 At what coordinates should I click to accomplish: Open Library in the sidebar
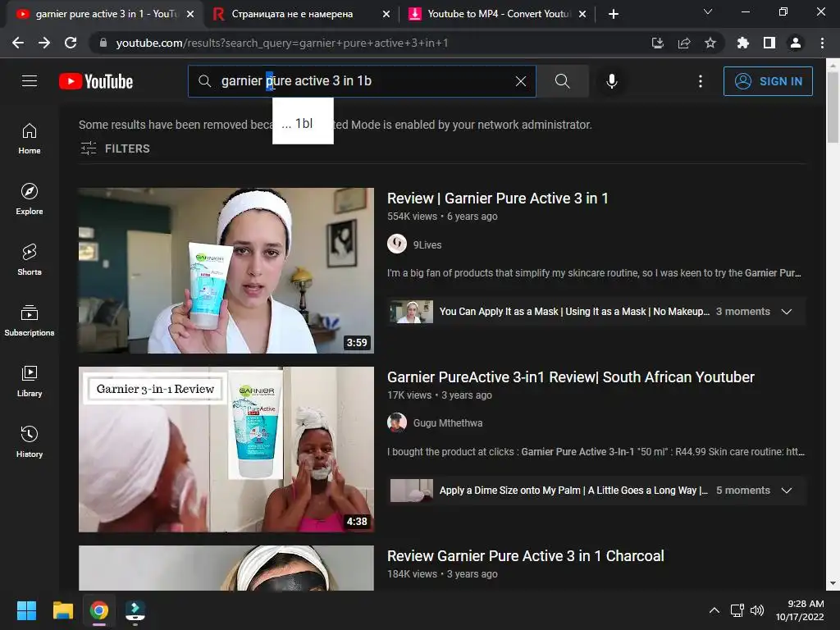coord(30,381)
